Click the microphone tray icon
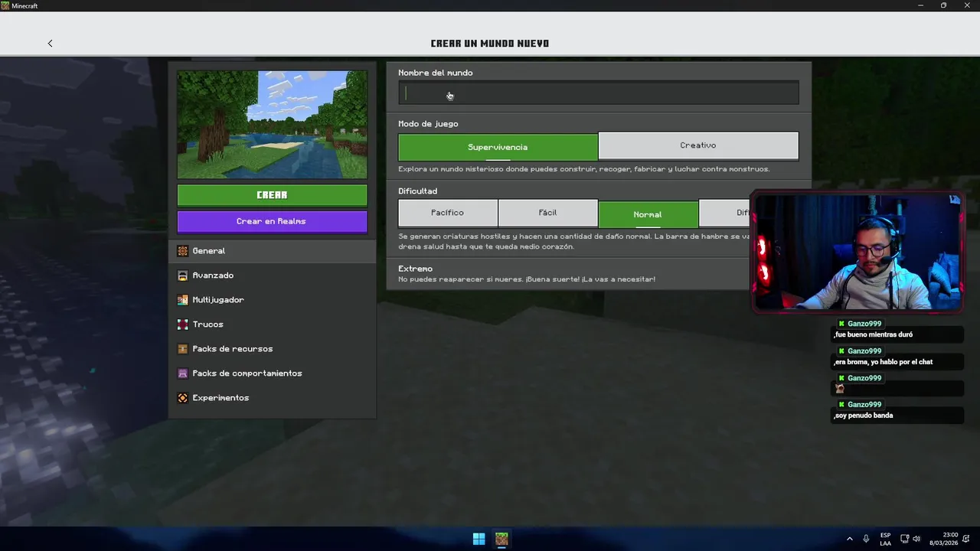Screen dimensions: 980x551 (866, 539)
